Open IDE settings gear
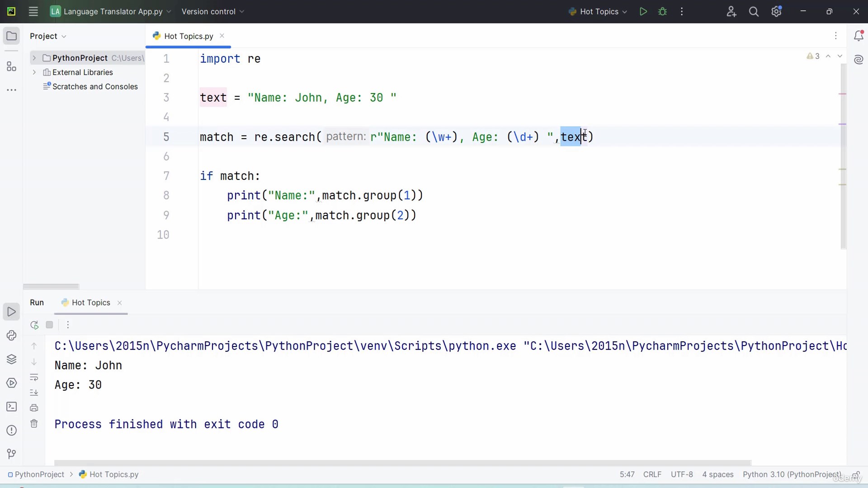 point(777,12)
